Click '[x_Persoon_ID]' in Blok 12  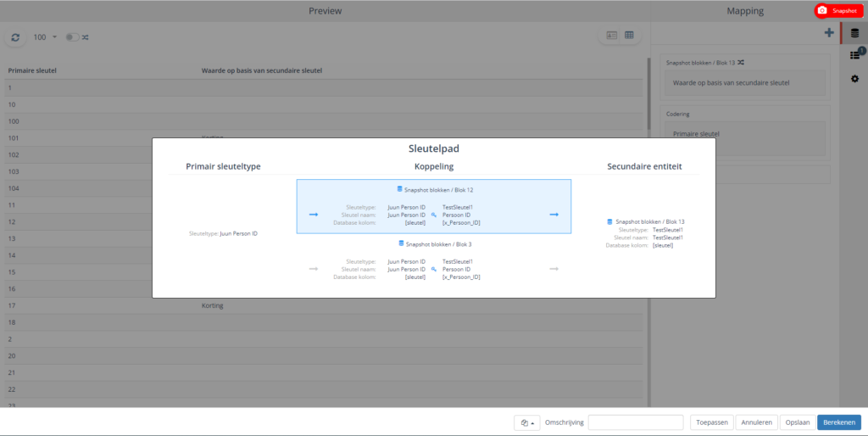point(461,223)
